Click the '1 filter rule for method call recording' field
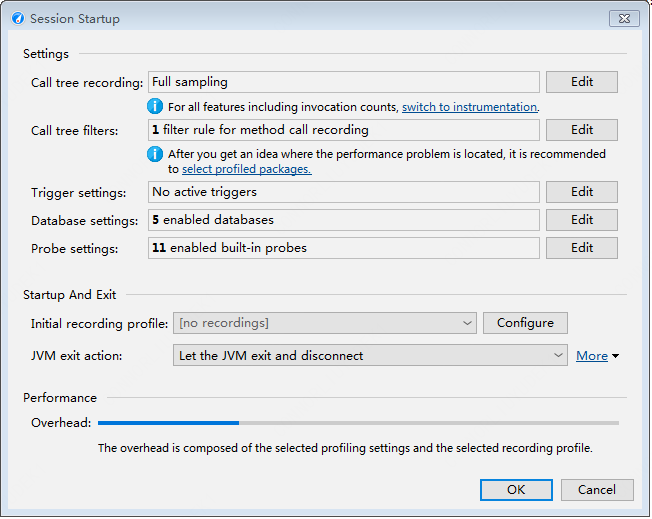This screenshot has height=519, width=652. click(344, 130)
